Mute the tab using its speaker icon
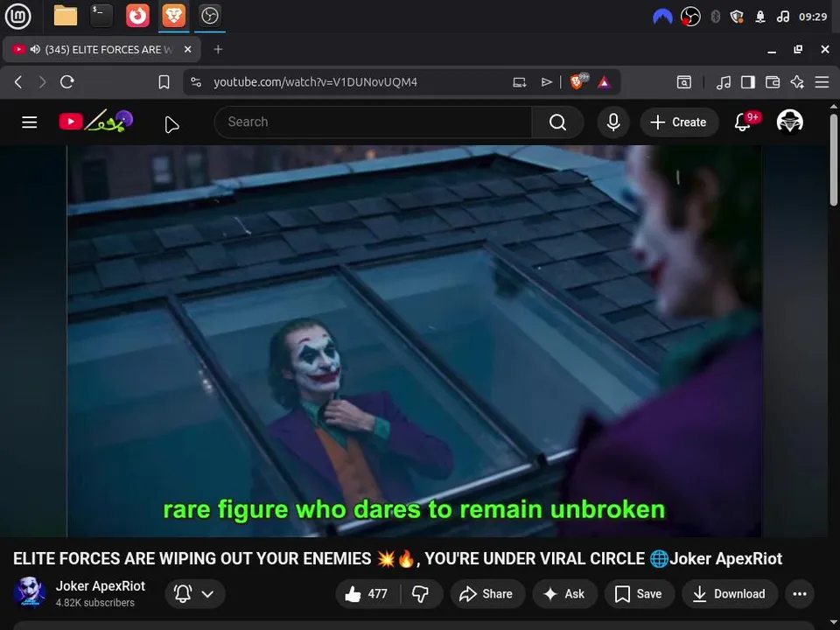The width and height of the screenshot is (840, 630). tap(35, 49)
